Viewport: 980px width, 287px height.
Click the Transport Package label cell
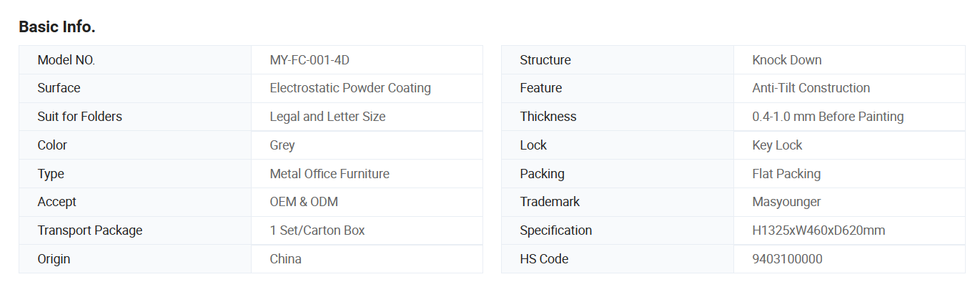point(135,230)
